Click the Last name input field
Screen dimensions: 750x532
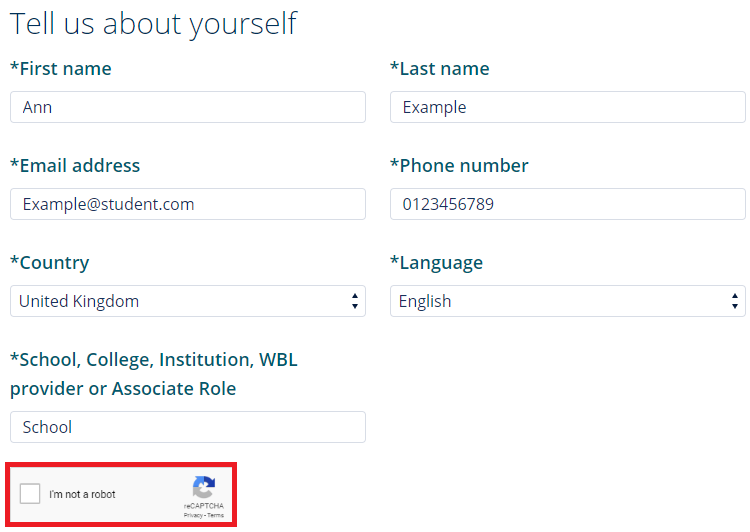click(567, 107)
